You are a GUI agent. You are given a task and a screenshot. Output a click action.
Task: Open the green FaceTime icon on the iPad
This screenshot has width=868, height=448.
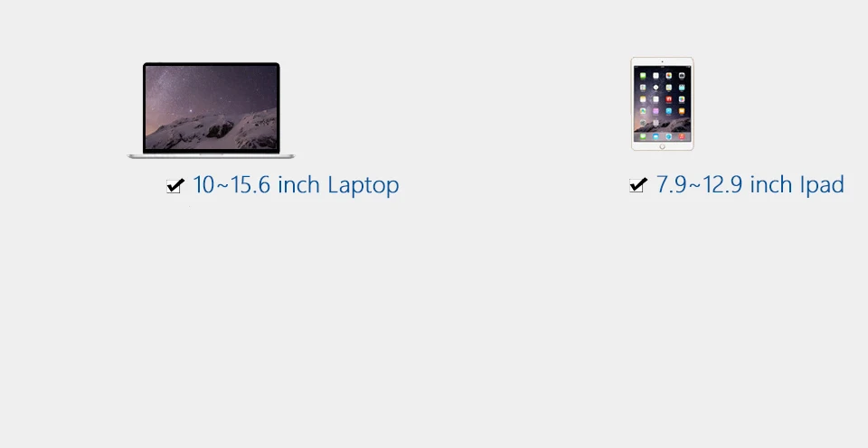click(x=643, y=76)
